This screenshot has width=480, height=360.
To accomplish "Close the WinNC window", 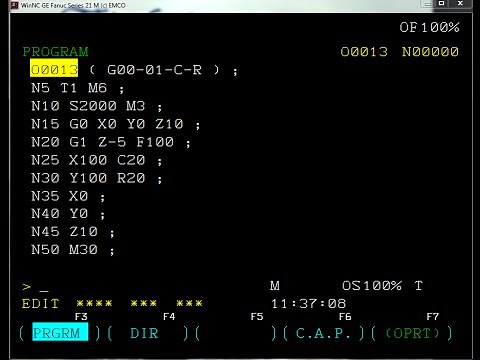I will pyautogui.click(x=460, y=3).
